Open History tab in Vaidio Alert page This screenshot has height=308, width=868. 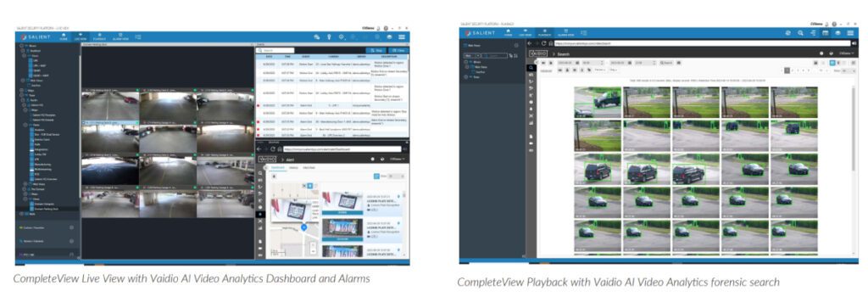click(x=293, y=167)
